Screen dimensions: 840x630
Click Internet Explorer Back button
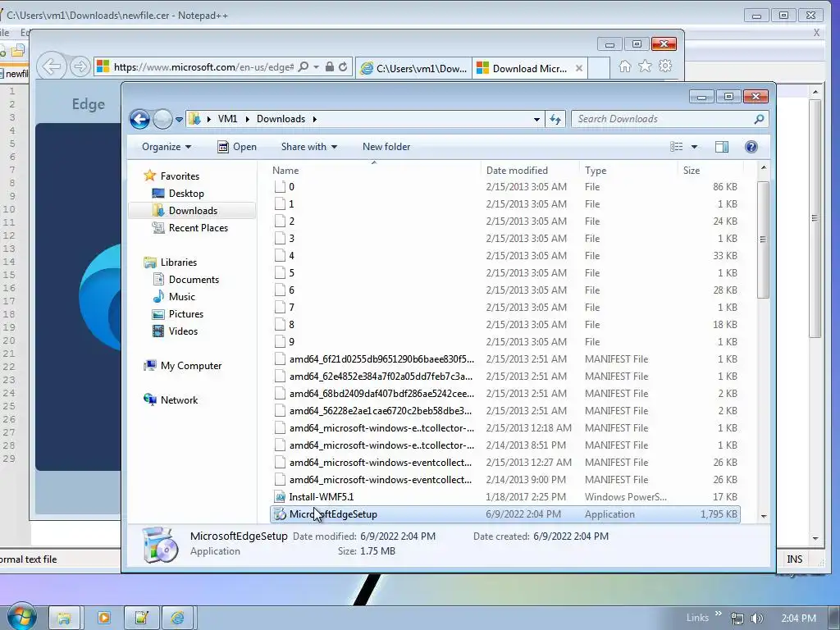tap(52, 67)
